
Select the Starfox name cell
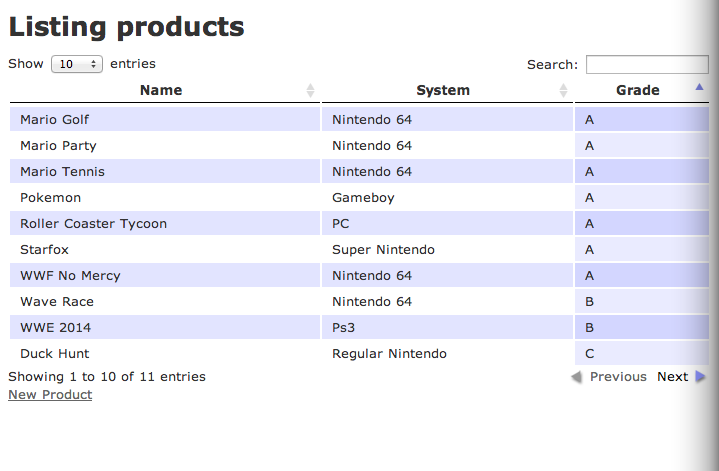(x=165, y=249)
